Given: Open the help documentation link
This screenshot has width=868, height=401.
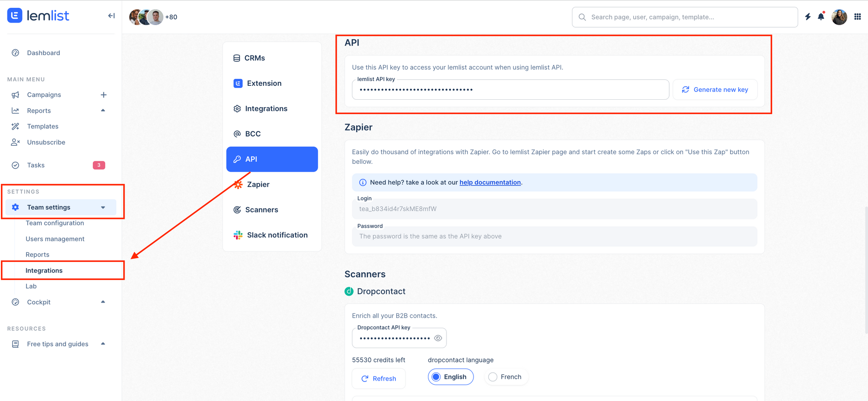Looking at the screenshot, I should click(490, 183).
